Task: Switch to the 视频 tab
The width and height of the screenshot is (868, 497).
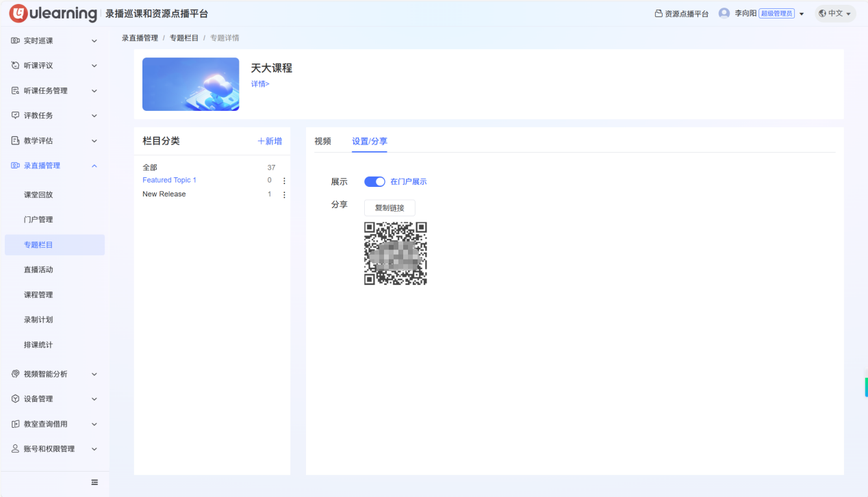Action: pos(322,141)
